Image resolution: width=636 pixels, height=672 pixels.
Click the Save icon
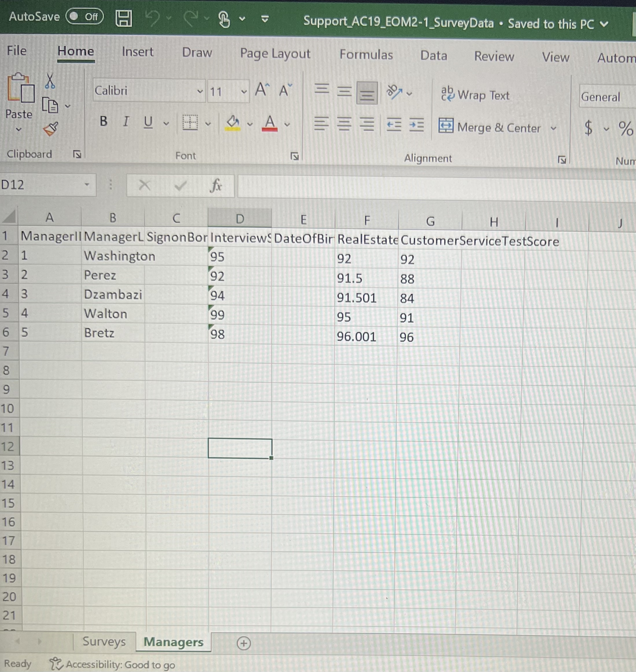(124, 19)
